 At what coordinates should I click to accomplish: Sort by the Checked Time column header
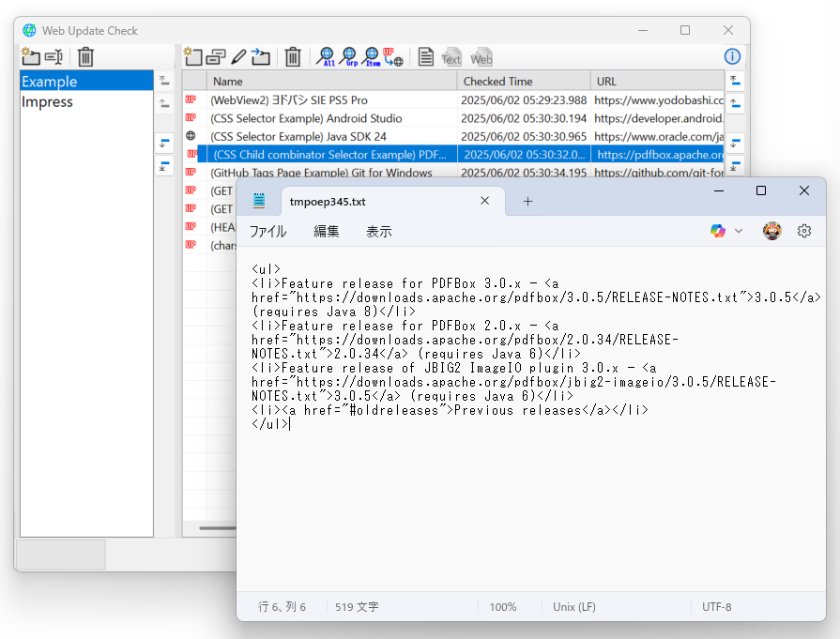[x=524, y=82]
